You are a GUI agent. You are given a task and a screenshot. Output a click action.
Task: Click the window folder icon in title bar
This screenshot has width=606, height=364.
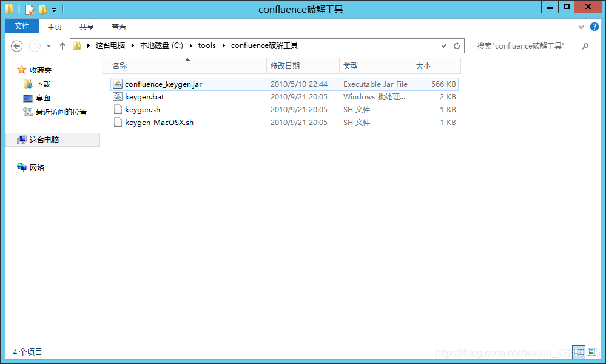[10, 9]
